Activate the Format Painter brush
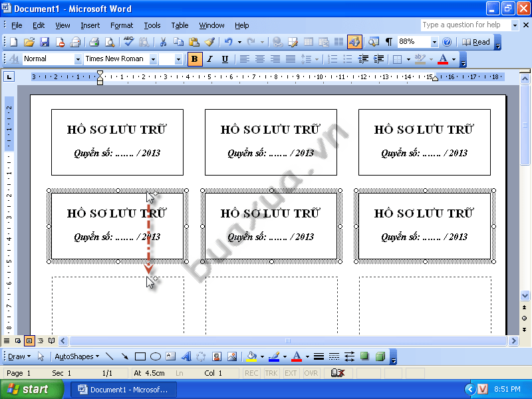The height and width of the screenshot is (399, 532). 209,42
